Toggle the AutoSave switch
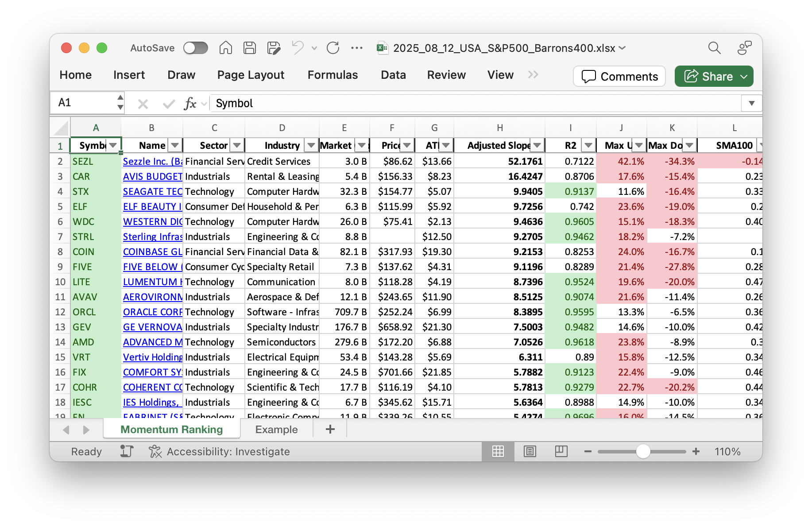 tap(196, 48)
